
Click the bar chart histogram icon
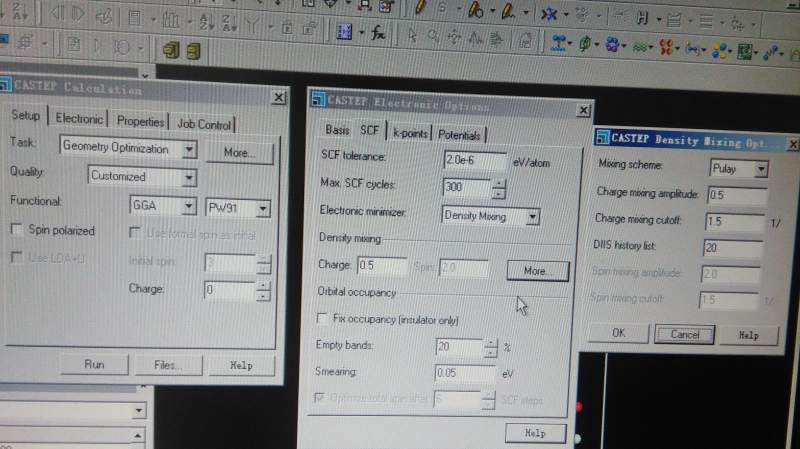coord(171,21)
